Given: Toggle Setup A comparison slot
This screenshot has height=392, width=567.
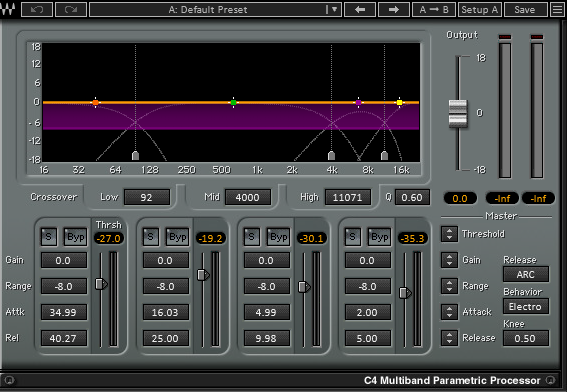Looking at the screenshot, I should [479, 9].
